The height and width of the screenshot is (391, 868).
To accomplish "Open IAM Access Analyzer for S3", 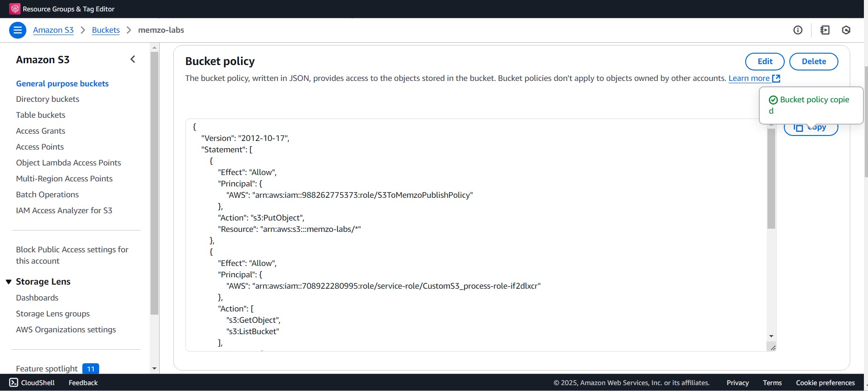I will point(64,211).
